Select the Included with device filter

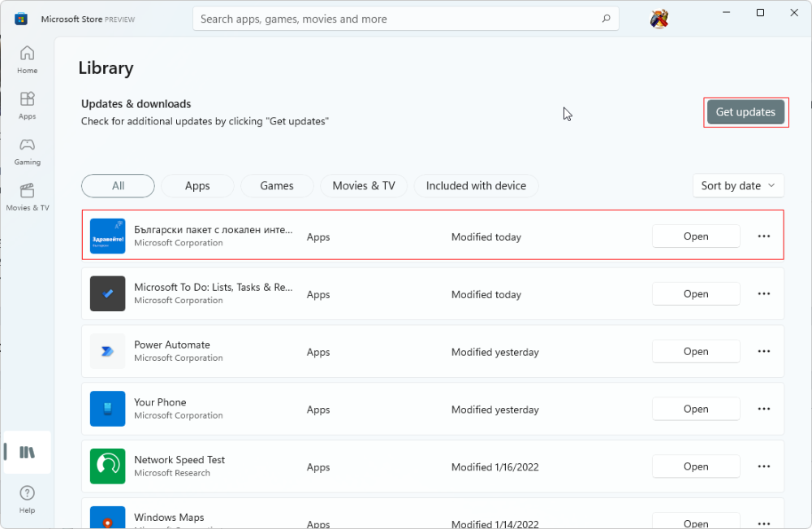[476, 185]
